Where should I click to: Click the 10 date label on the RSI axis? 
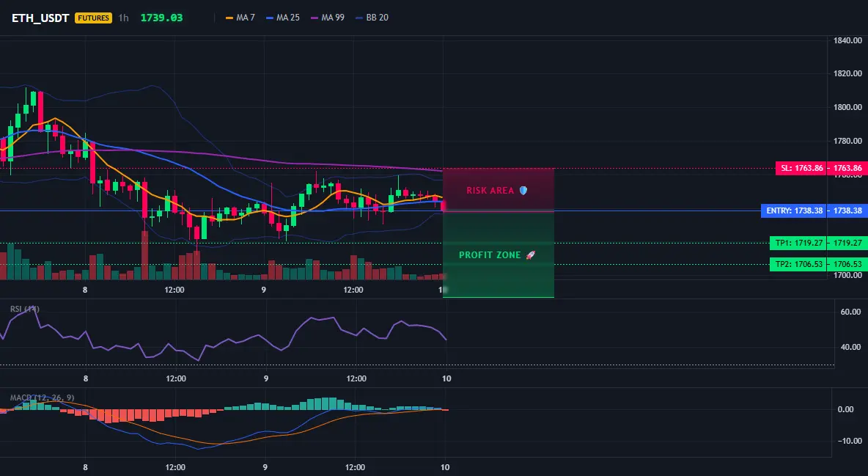coord(446,378)
